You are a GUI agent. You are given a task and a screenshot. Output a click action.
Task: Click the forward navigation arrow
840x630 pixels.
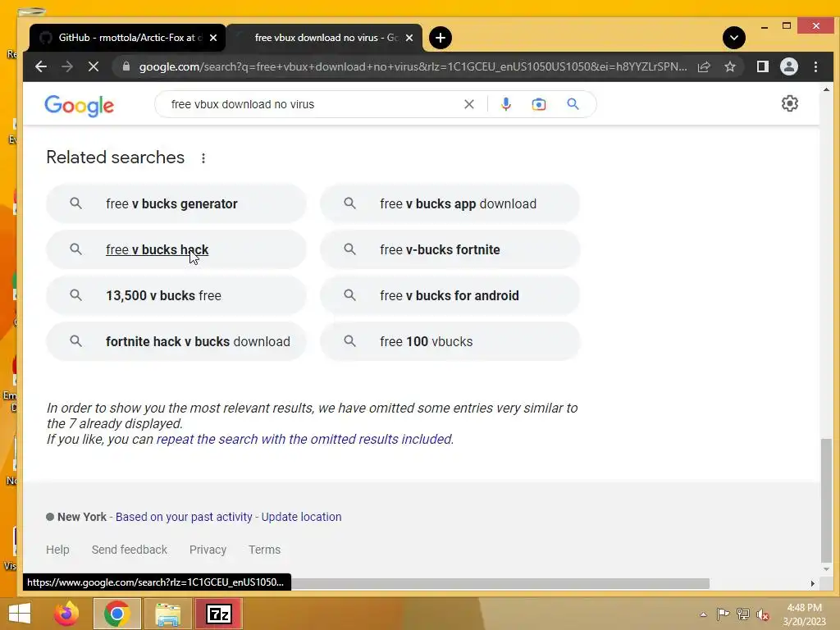67,66
